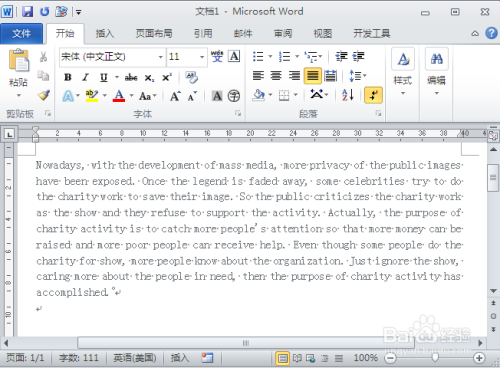The image size is (500, 368).
Task: Switch to the 审阅 Review tab
Action: click(x=283, y=33)
